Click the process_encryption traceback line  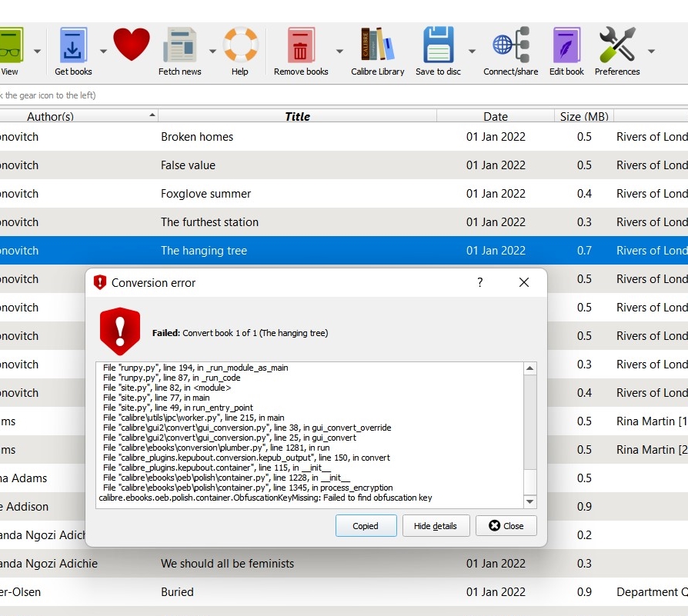248,488
